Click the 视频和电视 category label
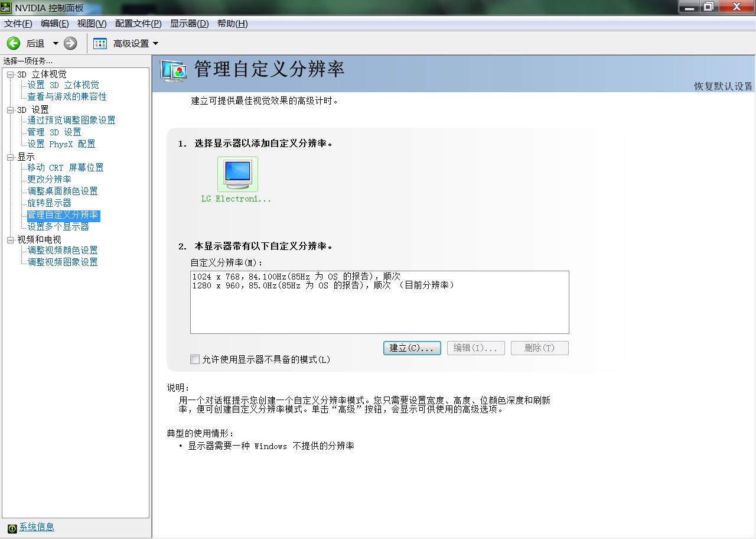This screenshot has height=539, width=756. (39, 240)
